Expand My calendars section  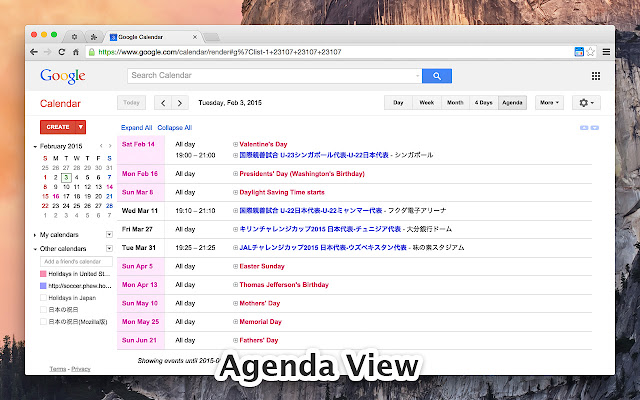tap(35, 235)
